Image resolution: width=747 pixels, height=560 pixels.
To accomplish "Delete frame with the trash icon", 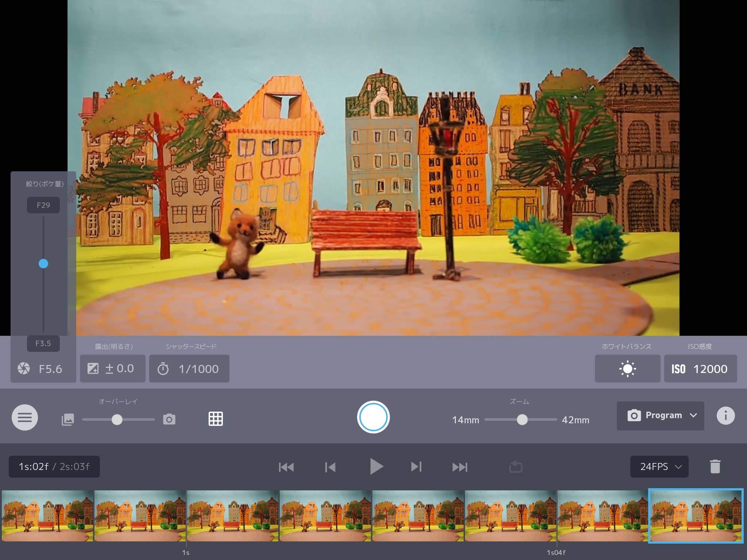I will click(x=715, y=467).
